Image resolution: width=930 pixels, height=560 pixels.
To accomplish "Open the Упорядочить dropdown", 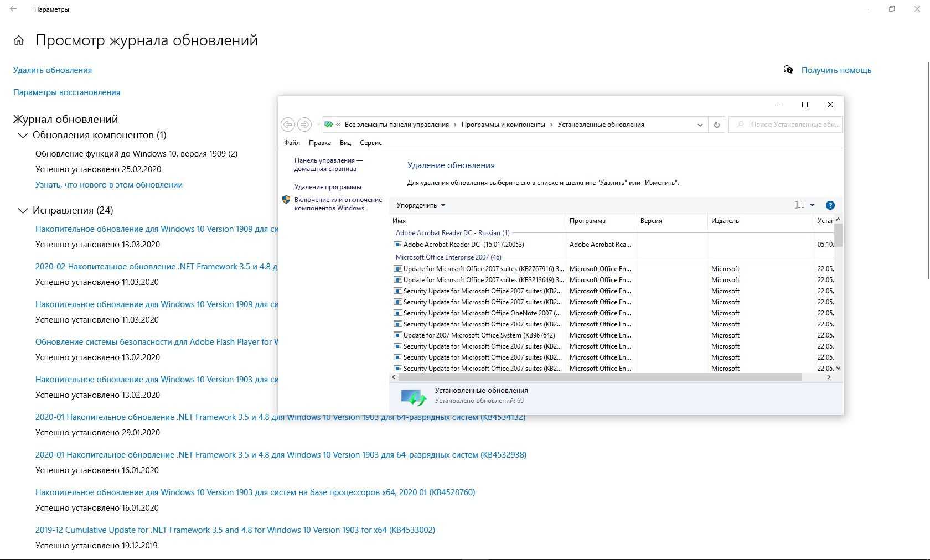I will tap(421, 205).
